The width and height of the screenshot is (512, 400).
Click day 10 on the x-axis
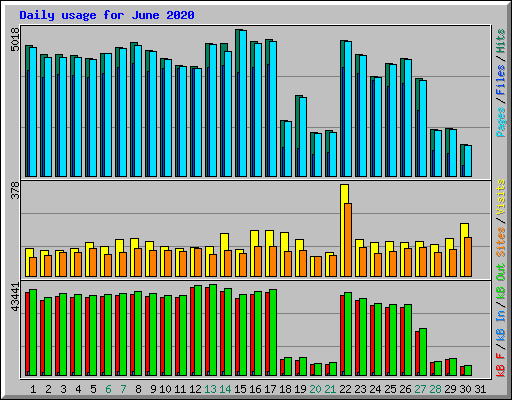(x=165, y=389)
